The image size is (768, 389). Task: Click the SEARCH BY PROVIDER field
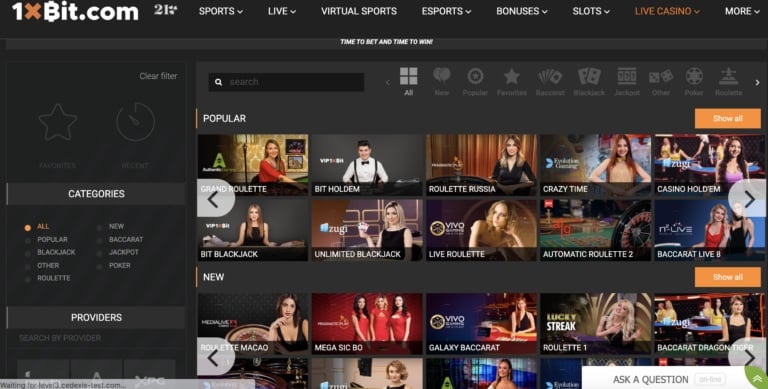point(96,338)
